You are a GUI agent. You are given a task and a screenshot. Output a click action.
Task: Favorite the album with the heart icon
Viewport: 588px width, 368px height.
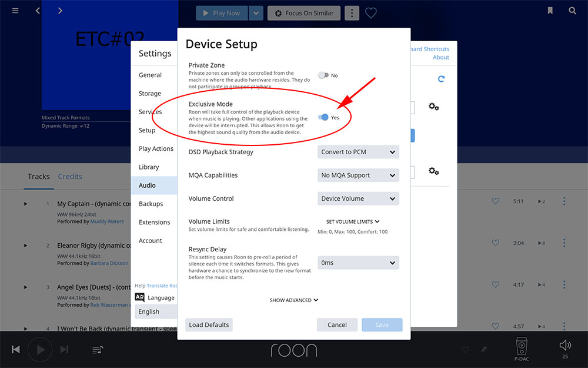370,13
